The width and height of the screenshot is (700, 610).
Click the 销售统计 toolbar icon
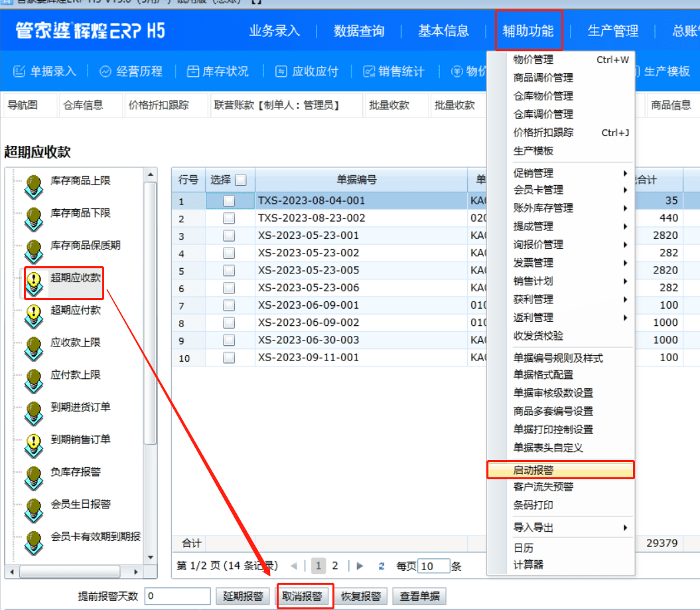click(369, 72)
